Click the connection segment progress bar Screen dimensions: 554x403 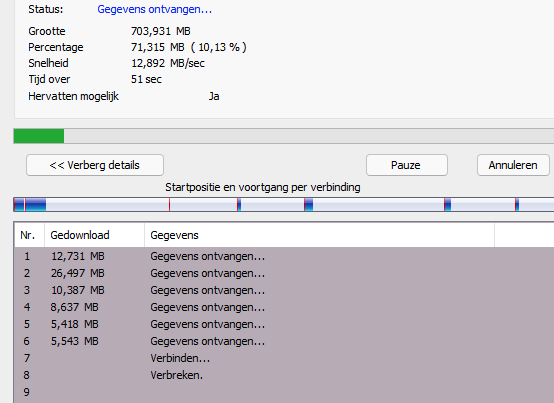[x=284, y=205]
